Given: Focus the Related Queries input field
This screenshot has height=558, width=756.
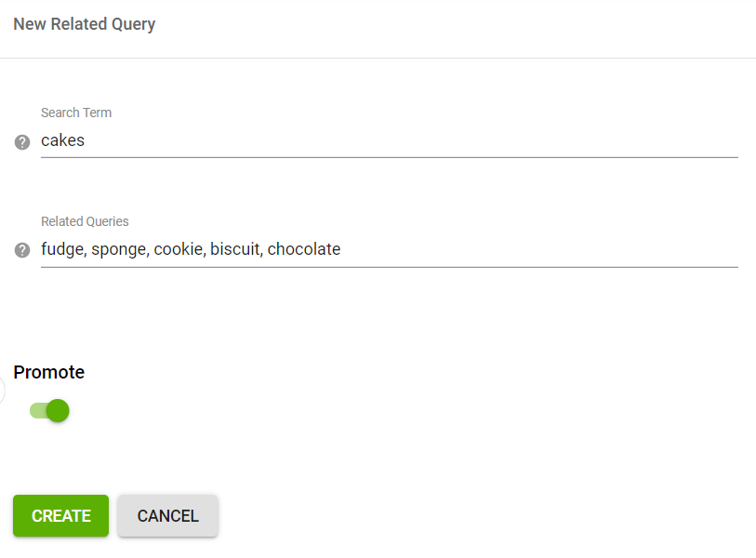Looking at the screenshot, I should click(x=389, y=249).
